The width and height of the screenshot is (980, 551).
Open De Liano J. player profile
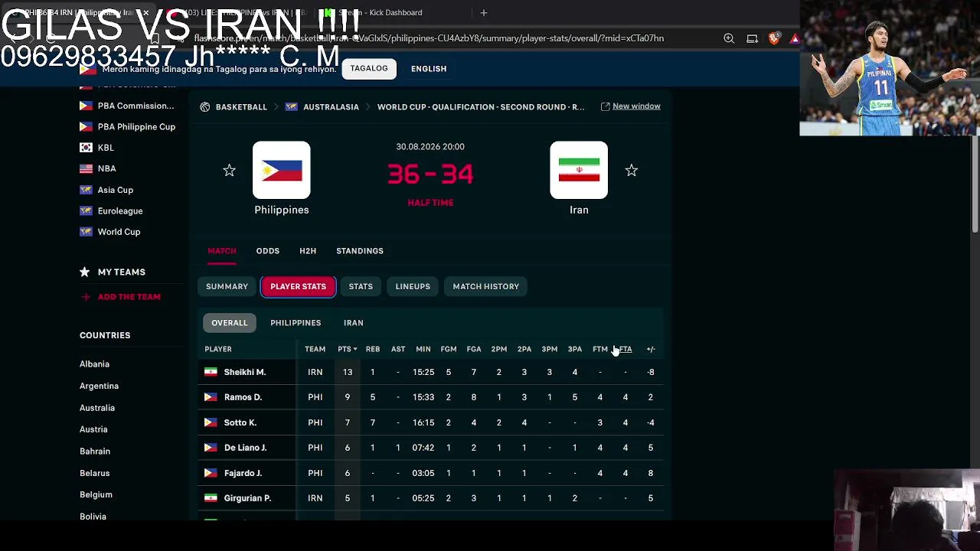(246, 448)
